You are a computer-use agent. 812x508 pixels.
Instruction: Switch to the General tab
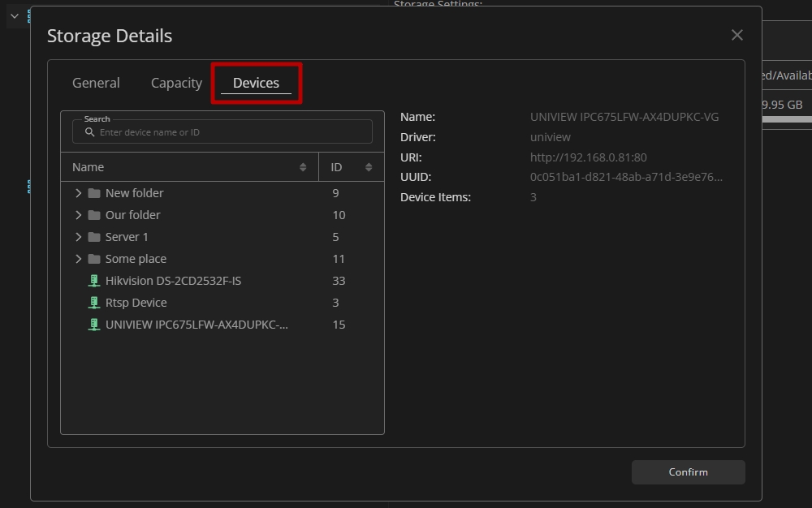pos(96,83)
